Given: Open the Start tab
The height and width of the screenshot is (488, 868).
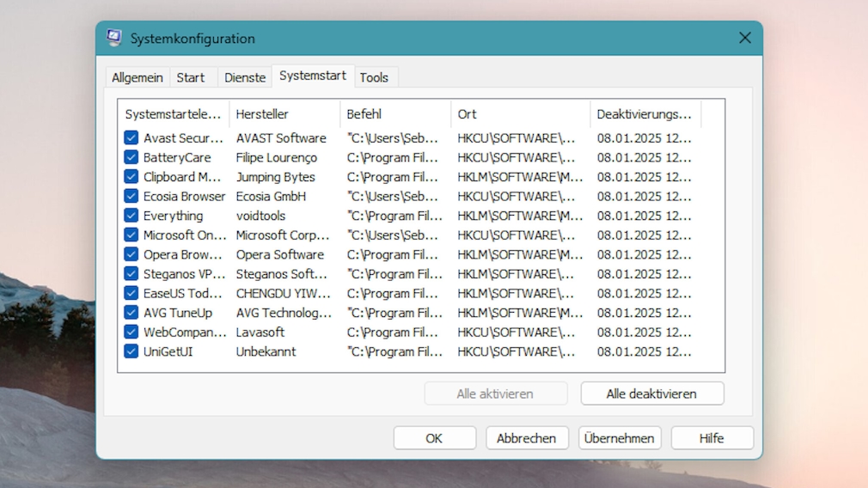Looking at the screenshot, I should (x=191, y=77).
